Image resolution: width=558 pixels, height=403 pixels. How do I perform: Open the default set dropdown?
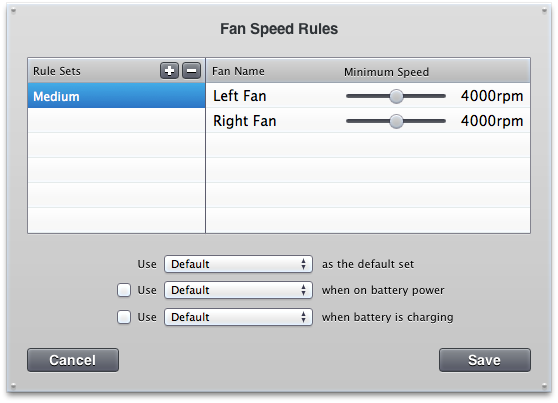[238, 264]
